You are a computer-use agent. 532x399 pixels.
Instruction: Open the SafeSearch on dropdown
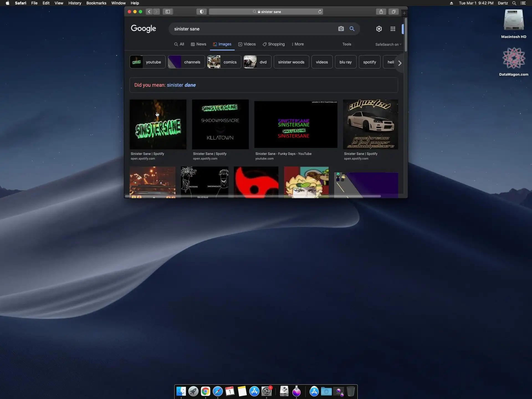point(388,44)
